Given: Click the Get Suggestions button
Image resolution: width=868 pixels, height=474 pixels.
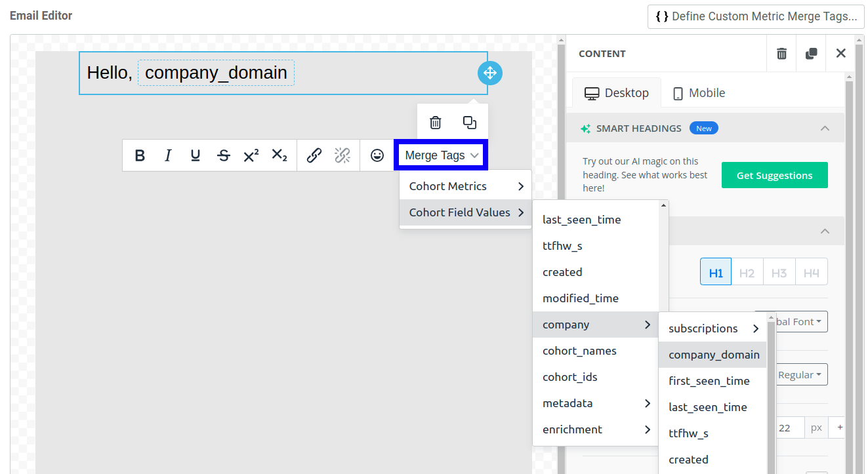Looking at the screenshot, I should [774, 174].
